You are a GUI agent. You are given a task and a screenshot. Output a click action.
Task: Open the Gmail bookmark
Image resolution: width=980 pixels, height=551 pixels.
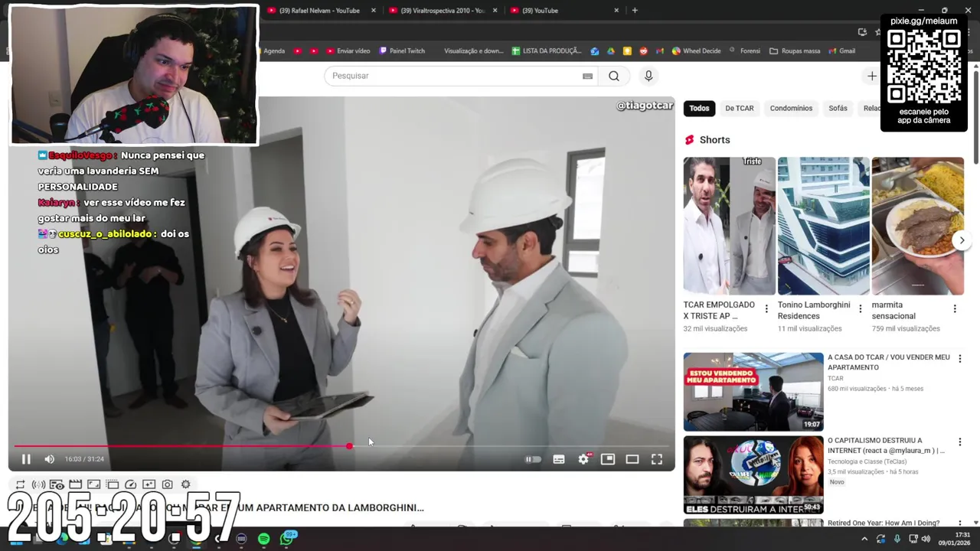click(x=842, y=51)
